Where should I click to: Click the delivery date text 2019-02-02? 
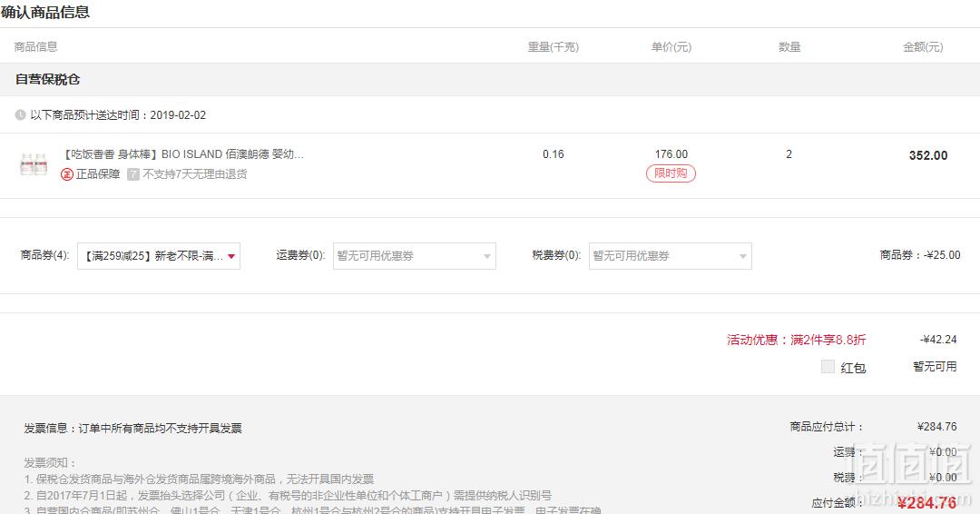click(x=178, y=115)
